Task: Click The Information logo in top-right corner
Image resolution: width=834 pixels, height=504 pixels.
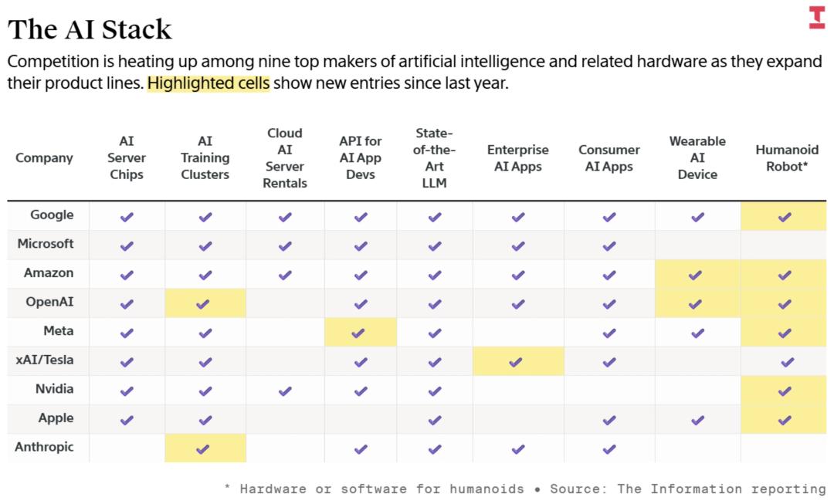Action: point(816,18)
